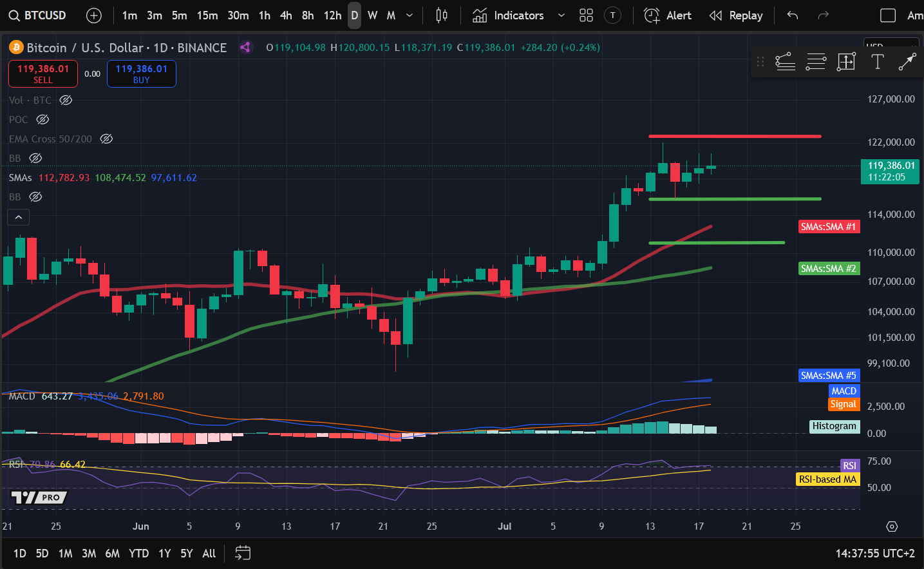Click the red resistance horizontal line

[x=735, y=136]
